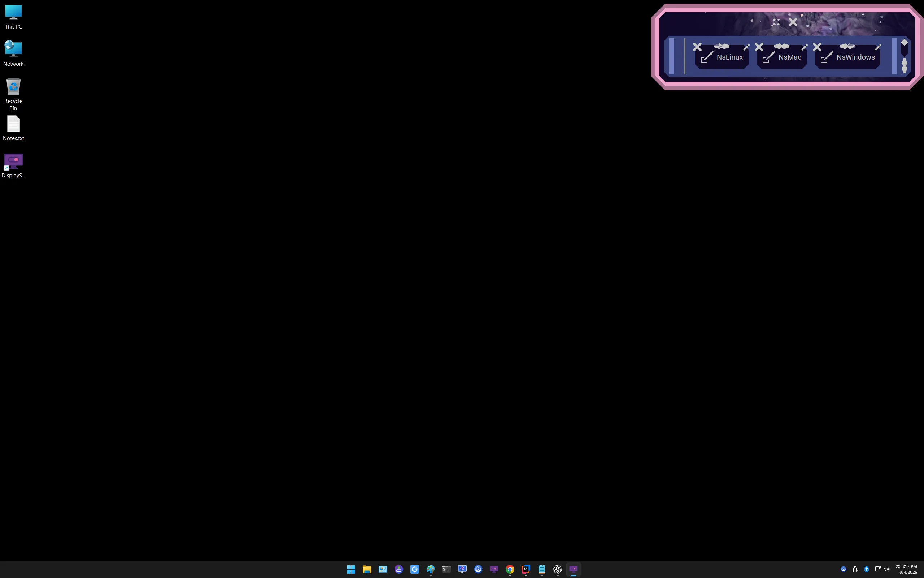The width and height of the screenshot is (924, 578).
Task: Launch the NsLinux profile via its arrow icon
Action: tap(707, 57)
